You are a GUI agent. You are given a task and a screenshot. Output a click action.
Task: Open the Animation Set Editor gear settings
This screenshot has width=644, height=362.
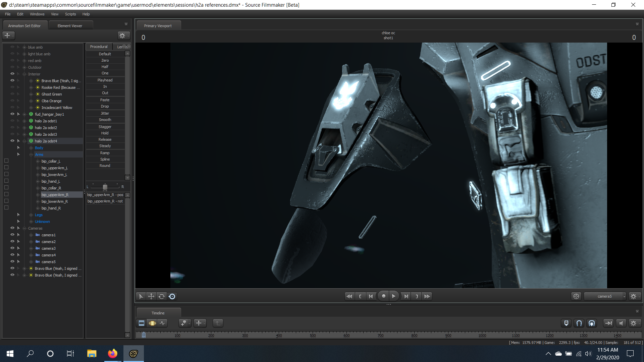(123, 35)
